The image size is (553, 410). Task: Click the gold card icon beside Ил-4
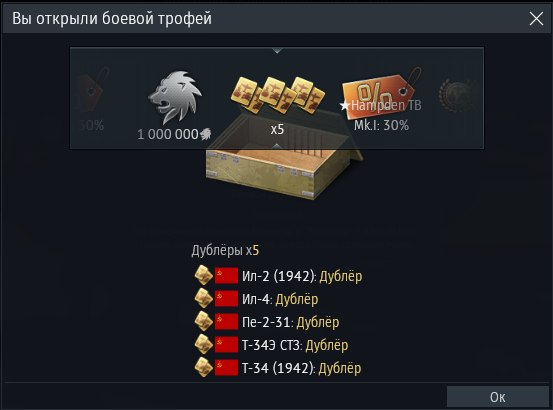(204, 298)
